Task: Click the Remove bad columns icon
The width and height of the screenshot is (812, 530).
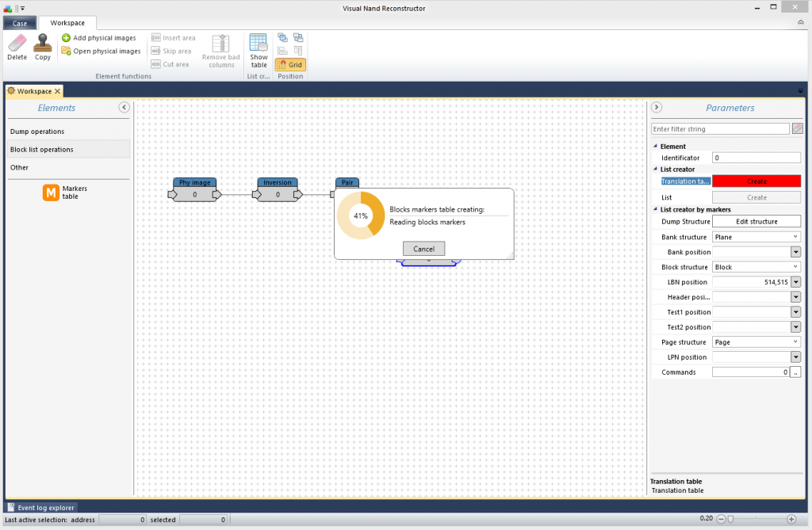Action: pos(221,43)
